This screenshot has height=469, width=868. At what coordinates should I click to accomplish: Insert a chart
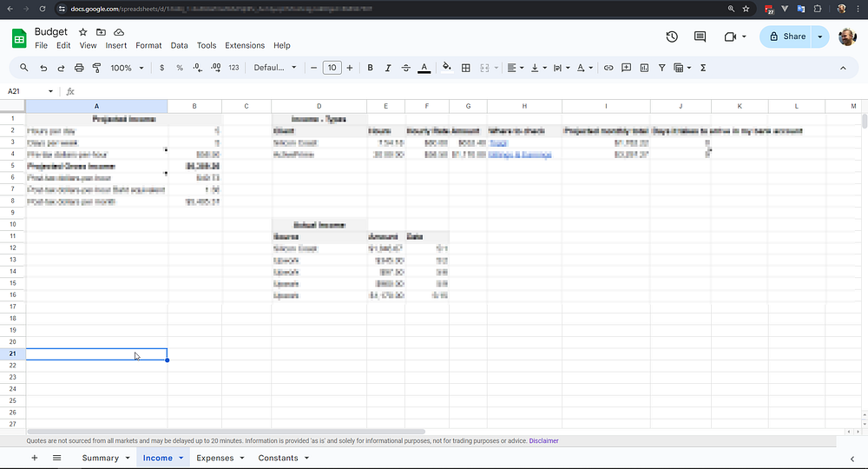point(644,68)
